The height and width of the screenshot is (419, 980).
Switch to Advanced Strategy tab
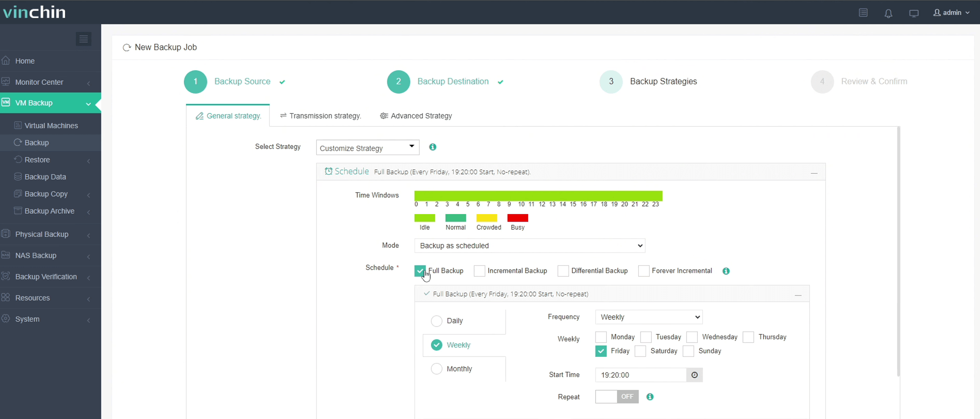click(416, 116)
